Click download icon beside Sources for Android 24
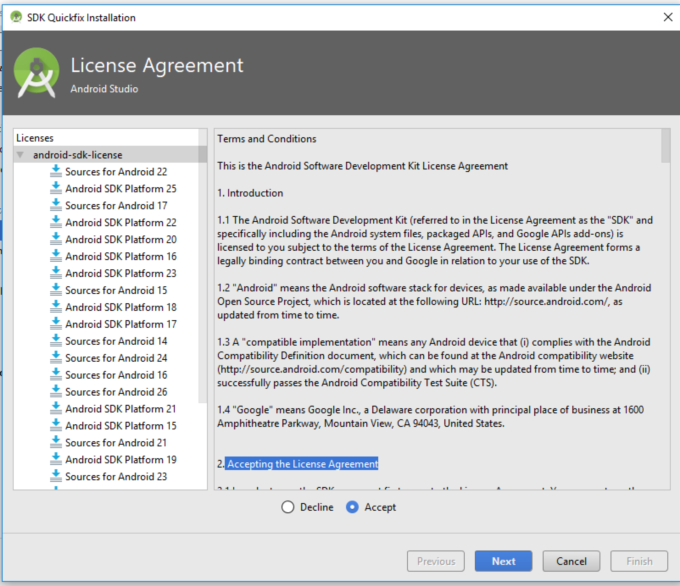 pyautogui.click(x=56, y=357)
